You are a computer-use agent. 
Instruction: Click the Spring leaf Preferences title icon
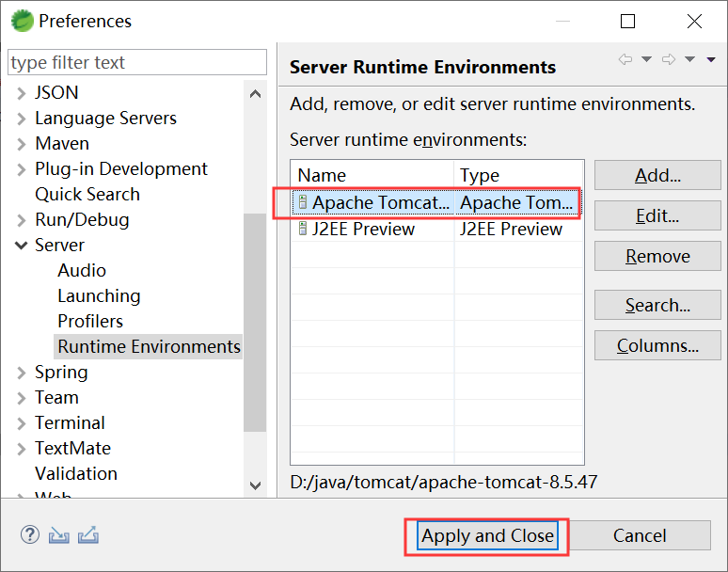23,21
